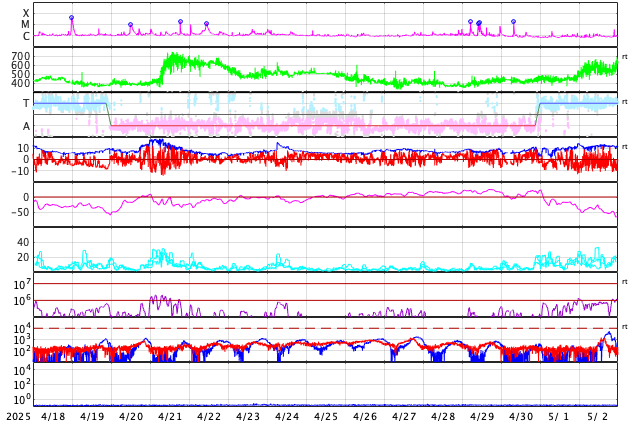Select the blue flare marker above 4/20
This screenshot has width=634, height=424.
click(x=130, y=25)
